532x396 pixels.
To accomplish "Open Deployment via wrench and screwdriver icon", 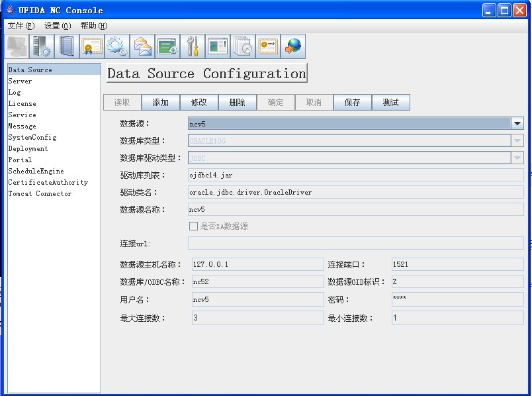I will click(193, 46).
